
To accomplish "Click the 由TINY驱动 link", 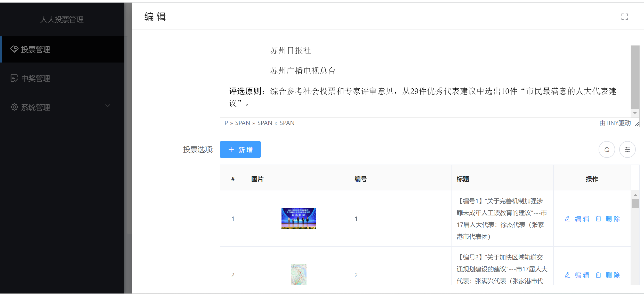I will (615, 123).
